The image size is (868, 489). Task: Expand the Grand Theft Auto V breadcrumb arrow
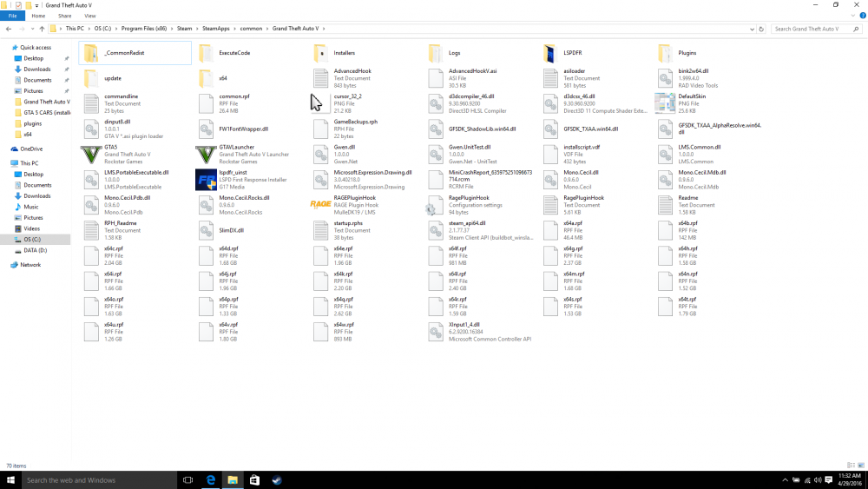324,29
